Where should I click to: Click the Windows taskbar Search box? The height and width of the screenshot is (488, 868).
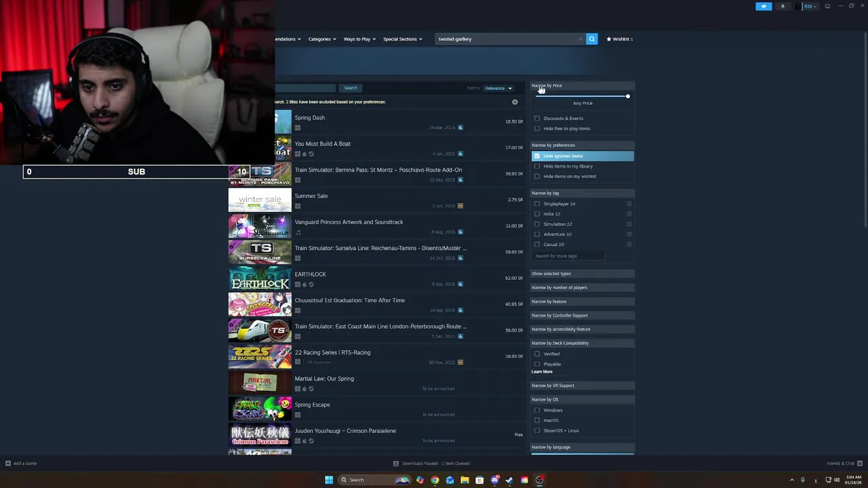375,480
